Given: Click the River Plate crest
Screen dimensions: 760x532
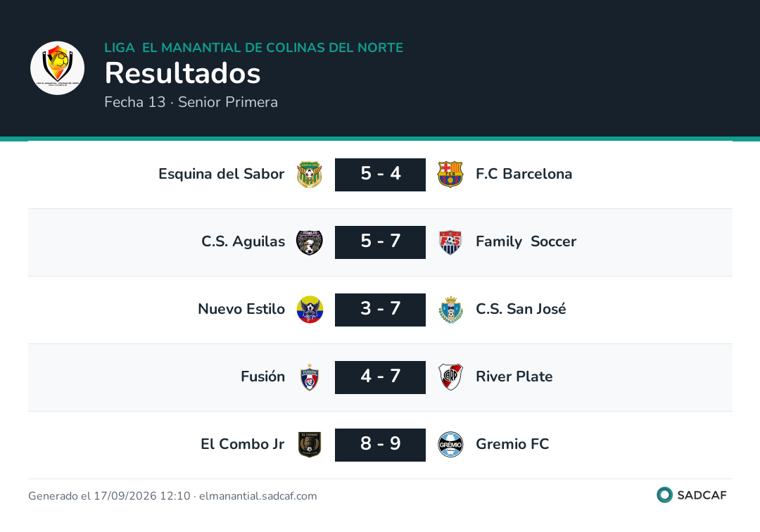Looking at the screenshot, I should [x=450, y=377].
